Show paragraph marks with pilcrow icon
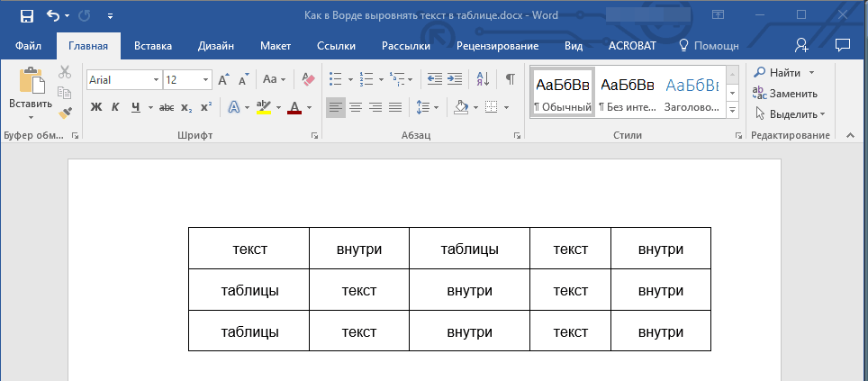This screenshot has height=381, width=868. (510, 79)
